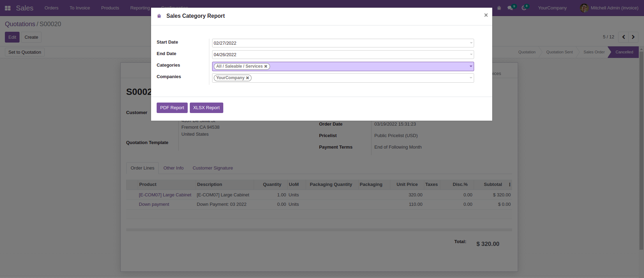The image size is (644, 278).
Task: Open Mitchell Admin user menu
Action: pyautogui.click(x=609, y=8)
